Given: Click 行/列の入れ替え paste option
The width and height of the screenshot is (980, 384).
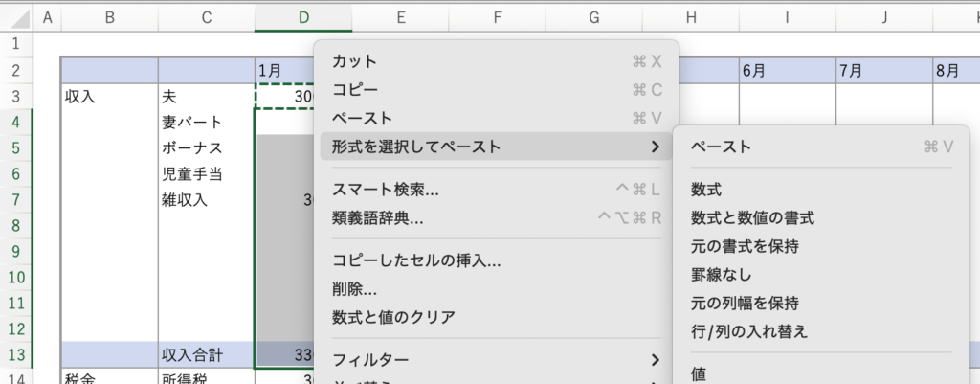Looking at the screenshot, I should tap(749, 331).
